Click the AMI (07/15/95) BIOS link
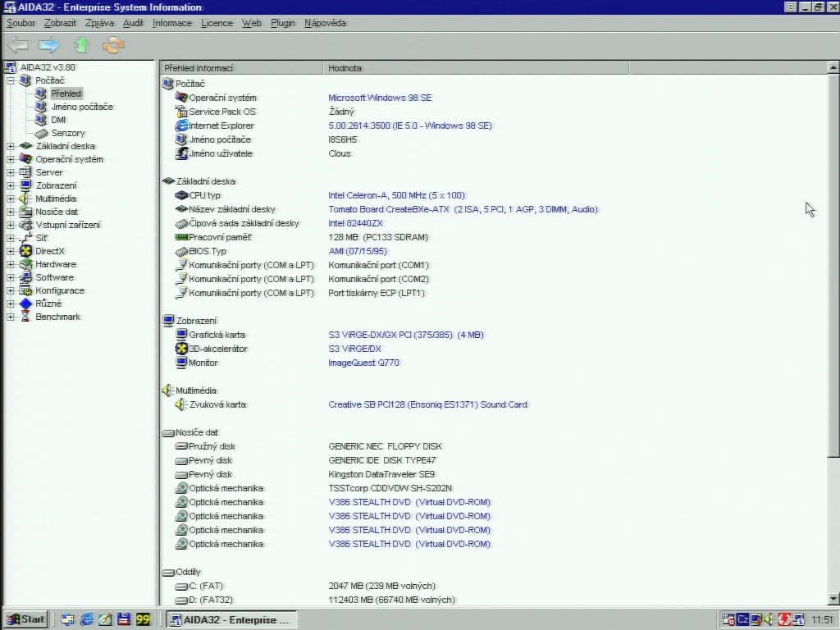This screenshot has width=840, height=630. tap(358, 251)
